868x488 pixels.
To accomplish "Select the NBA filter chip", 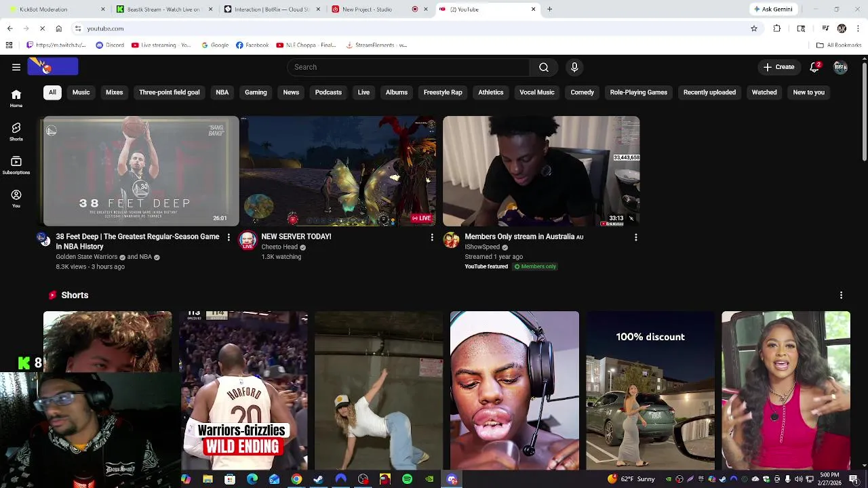I will (x=222, y=92).
